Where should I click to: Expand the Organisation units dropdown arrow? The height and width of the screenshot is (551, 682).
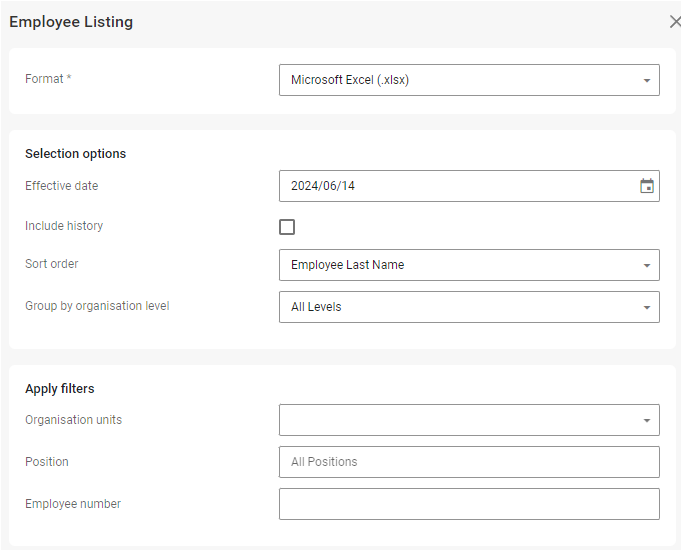646,421
